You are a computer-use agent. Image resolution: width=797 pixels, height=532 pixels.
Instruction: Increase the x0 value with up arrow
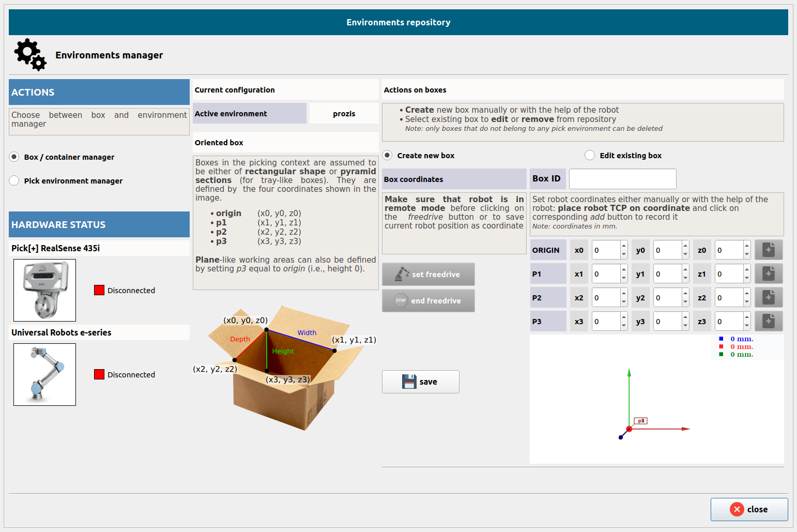click(624, 246)
